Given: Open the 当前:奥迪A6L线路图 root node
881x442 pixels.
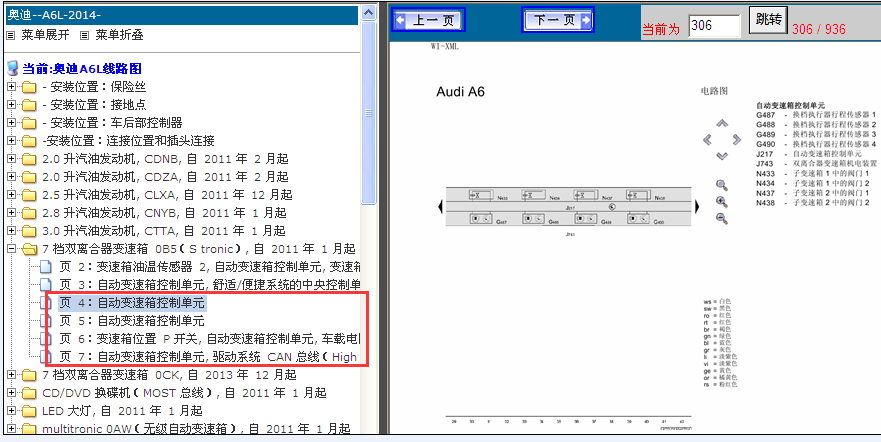Looking at the screenshot, I should coord(82,69).
